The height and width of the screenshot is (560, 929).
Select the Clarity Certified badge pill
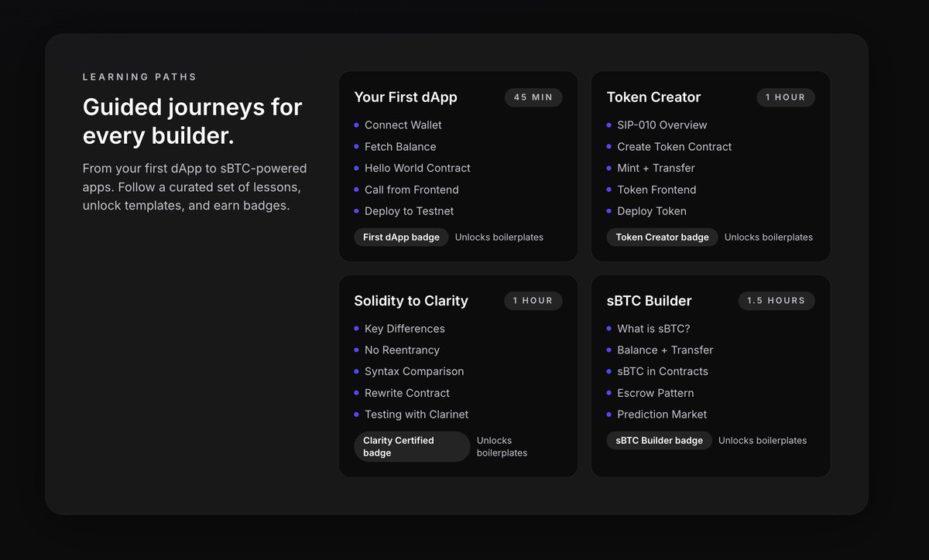412,447
